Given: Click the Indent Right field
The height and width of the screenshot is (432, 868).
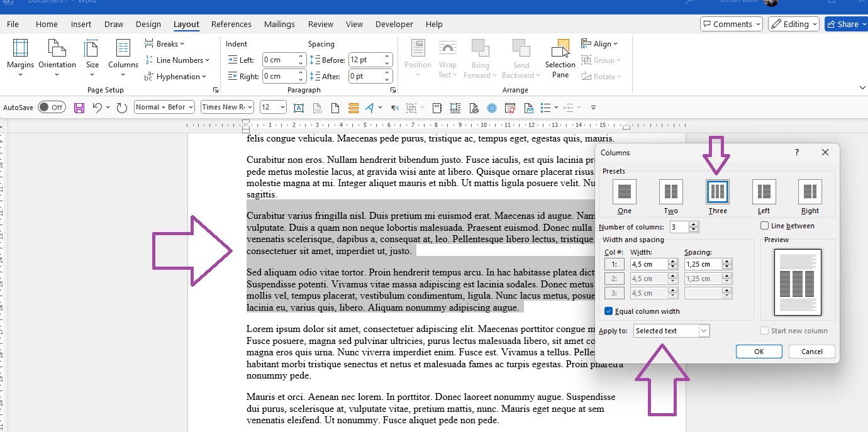Looking at the screenshot, I should point(279,76).
